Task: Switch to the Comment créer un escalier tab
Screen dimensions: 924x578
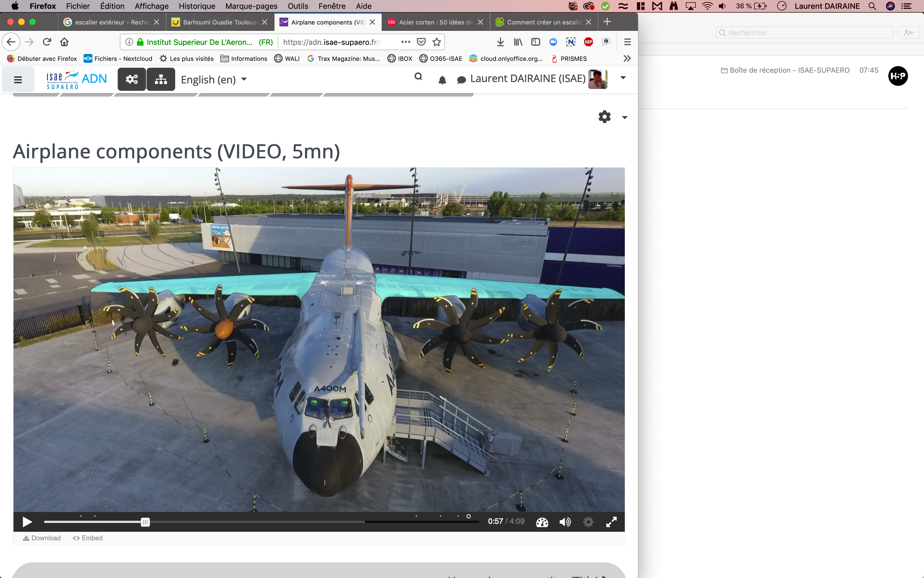Action: click(544, 22)
